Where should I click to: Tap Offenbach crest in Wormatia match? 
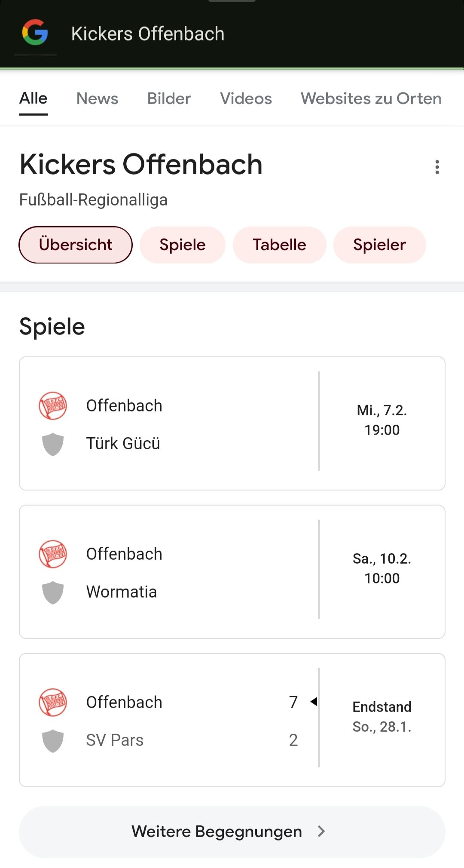pyautogui.click(x=53, y=554)
